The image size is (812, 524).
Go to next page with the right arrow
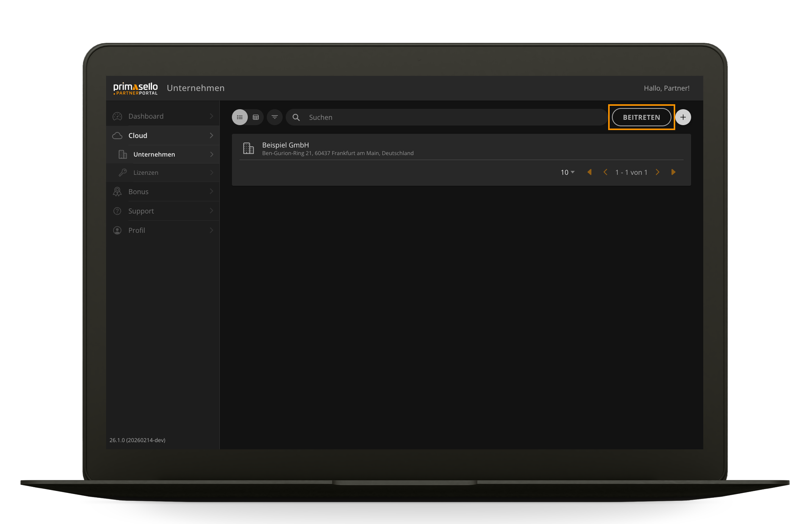click(x=657, y=172)
